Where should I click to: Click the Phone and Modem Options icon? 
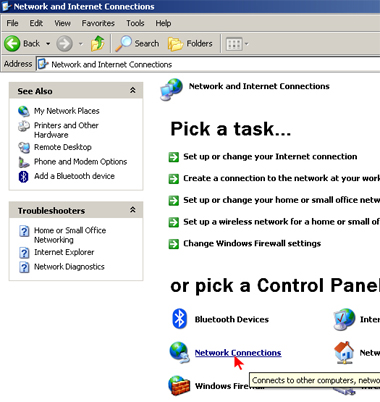pyautogui.click(x=24, y=162)
